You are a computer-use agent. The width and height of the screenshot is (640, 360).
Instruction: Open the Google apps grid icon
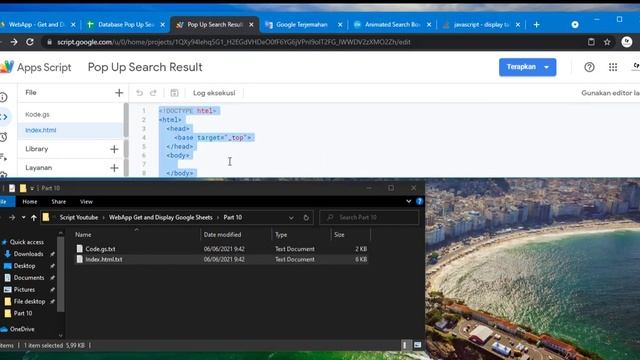coord(613,67)
